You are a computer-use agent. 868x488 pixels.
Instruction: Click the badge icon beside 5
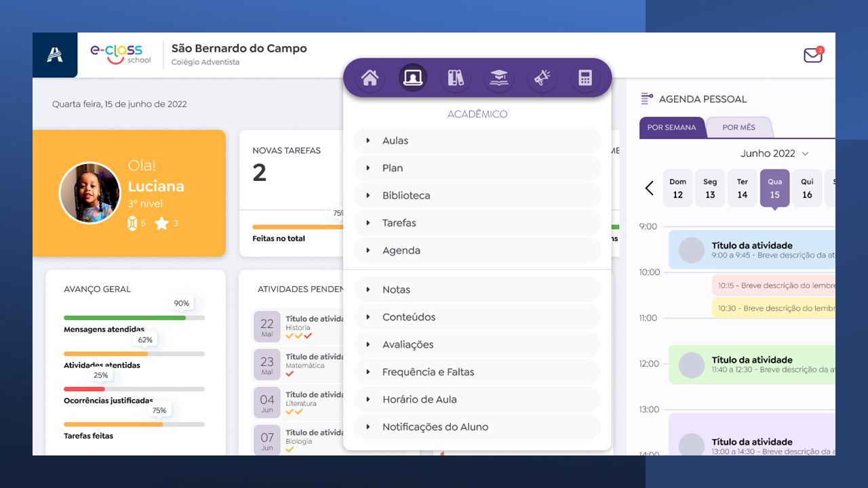(132, 223)
